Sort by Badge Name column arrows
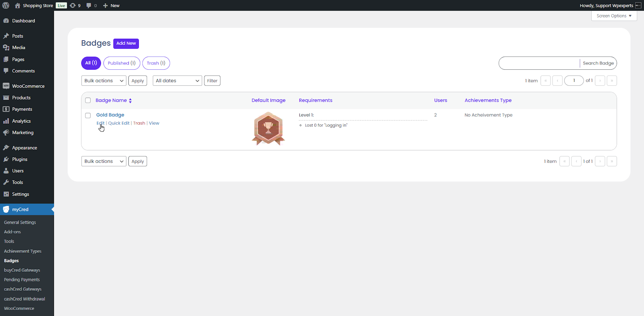The width and height of the screenshot is (644, 316). pos(130,101)
